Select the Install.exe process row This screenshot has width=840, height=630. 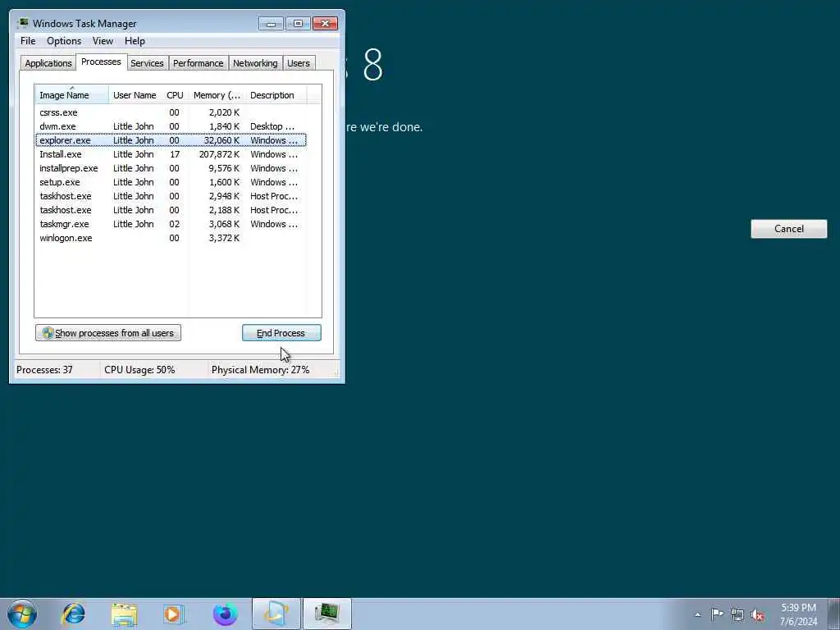(171, 154)
